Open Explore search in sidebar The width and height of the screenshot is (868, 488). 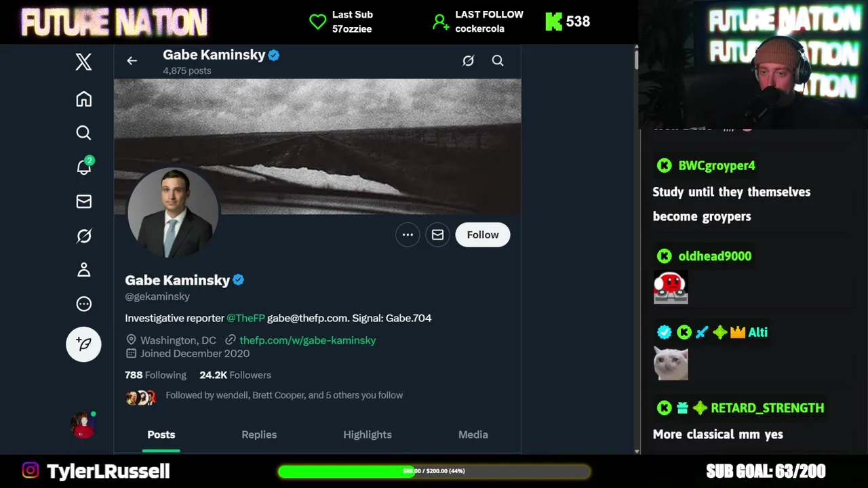click(x=83, y=133)
